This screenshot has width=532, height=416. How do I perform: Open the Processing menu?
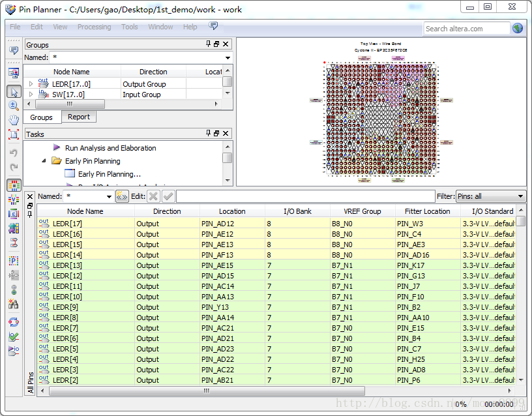tap(95, 27)
